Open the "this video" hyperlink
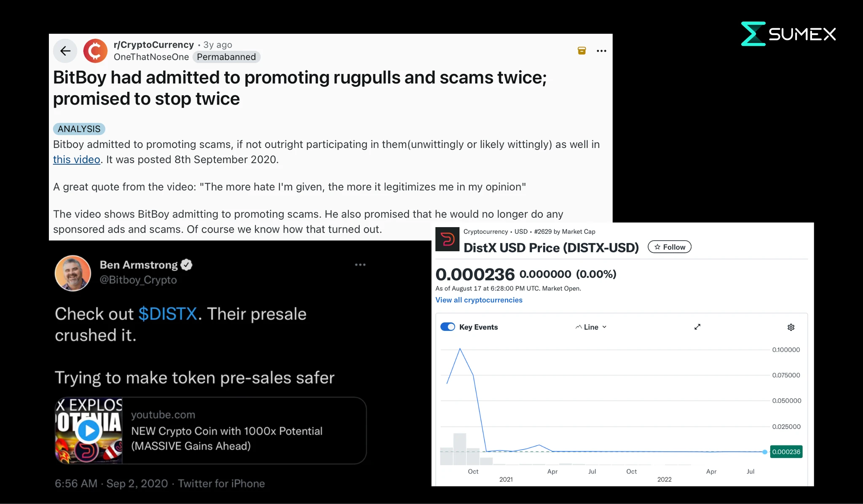The height and width of the screenshot is (504, 863). [x=76, y=160]
